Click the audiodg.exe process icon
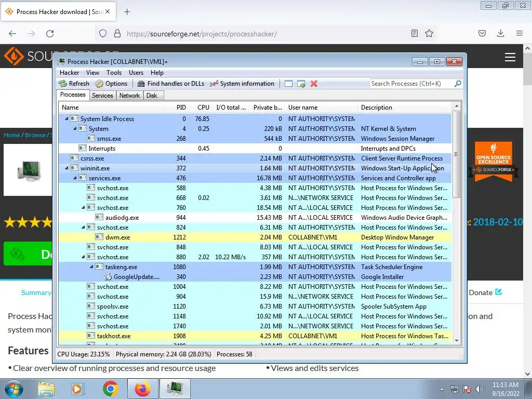532x399 pixels. 99,218
